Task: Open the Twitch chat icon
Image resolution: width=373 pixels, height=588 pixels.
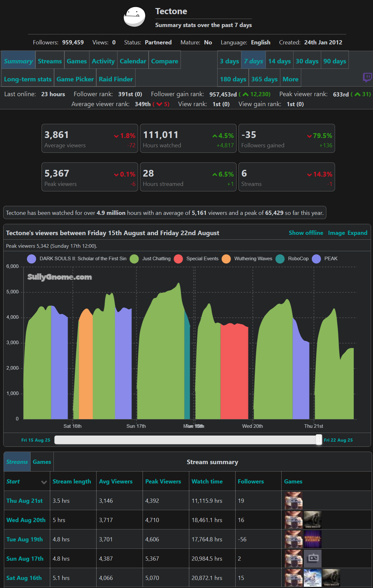Action: 368,77
